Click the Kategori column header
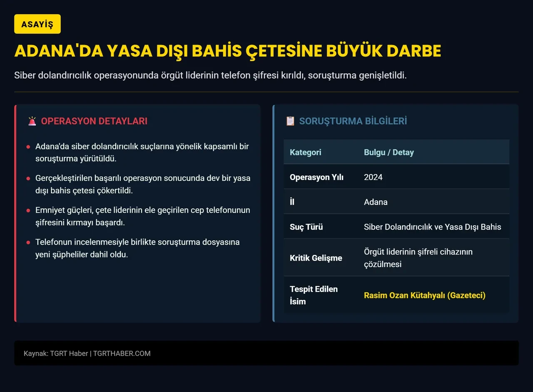This screenshot has width=533, height=392. click(306, 152)
